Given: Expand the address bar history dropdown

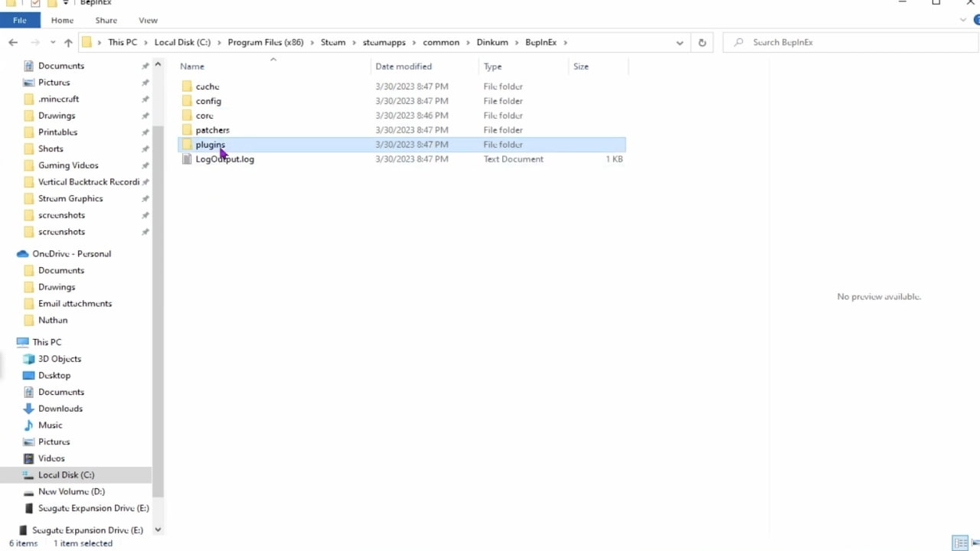Looking at the screenshot, I should coord(679,43).
